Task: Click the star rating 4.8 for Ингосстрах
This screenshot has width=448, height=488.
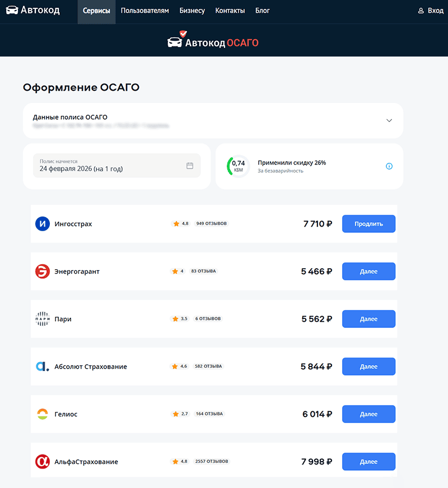Action: [x=181, y=223]
